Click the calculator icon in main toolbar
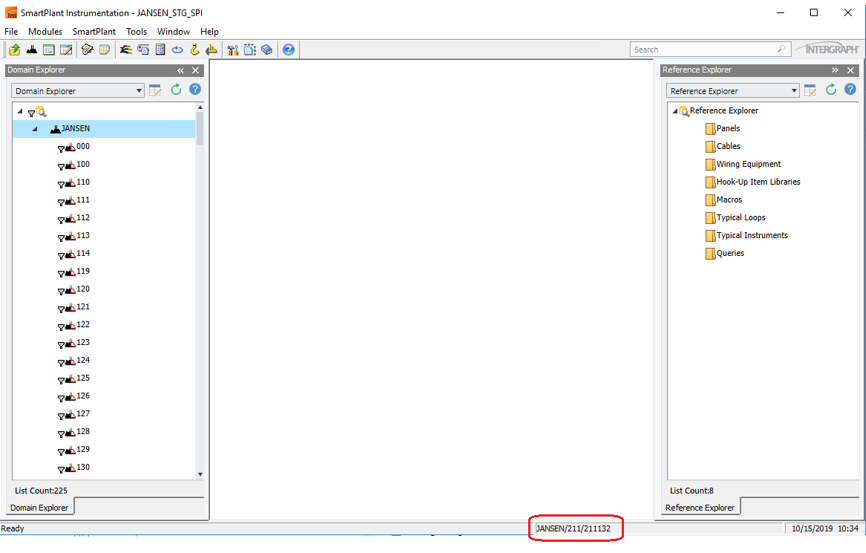The height and width of the screenshot is (553, 866). (x=160, y=50)
